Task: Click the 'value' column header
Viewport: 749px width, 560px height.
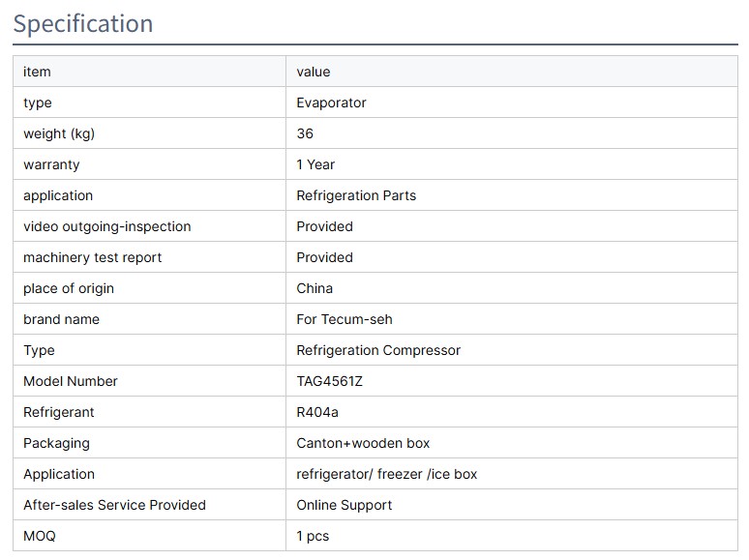Action: click(313, 72)
